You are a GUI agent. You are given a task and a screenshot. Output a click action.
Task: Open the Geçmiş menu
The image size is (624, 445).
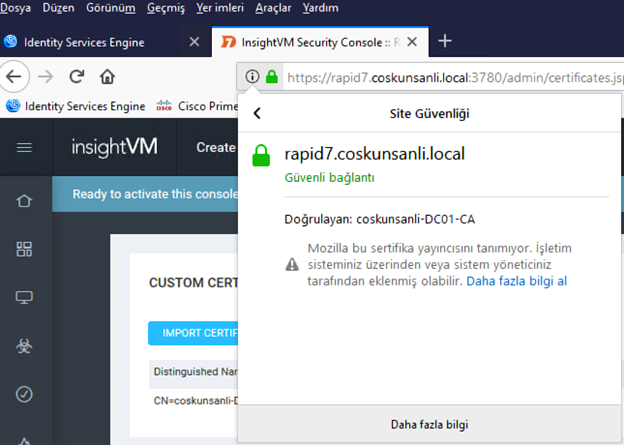[x=166, y=8]
